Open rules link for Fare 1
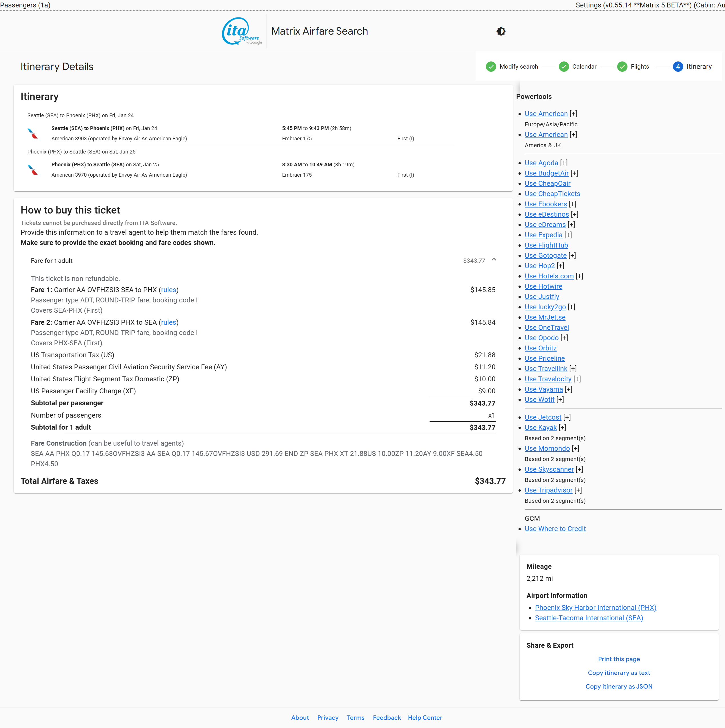The height and width of the screenshot is (728, 725). coord(168,290)
